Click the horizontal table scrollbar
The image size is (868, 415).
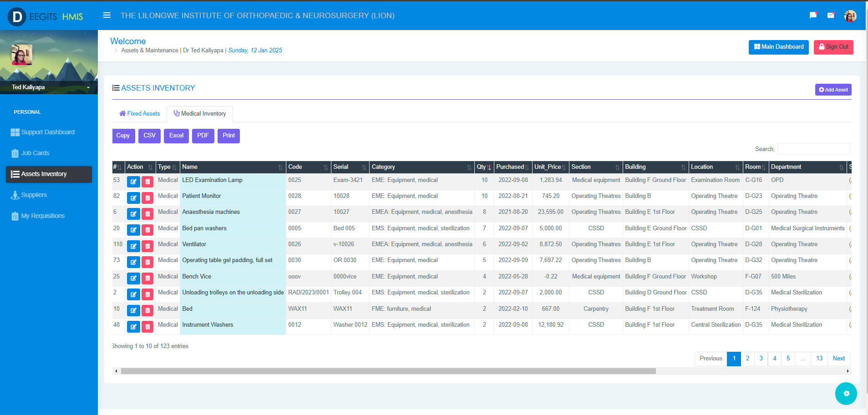[388, 371]
